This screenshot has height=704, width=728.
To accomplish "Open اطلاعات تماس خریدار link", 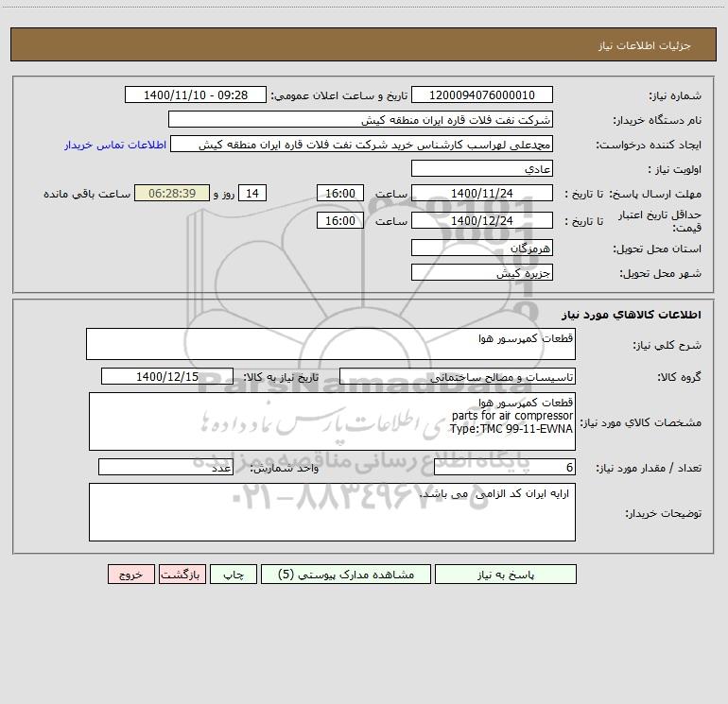I will [115, 145].
